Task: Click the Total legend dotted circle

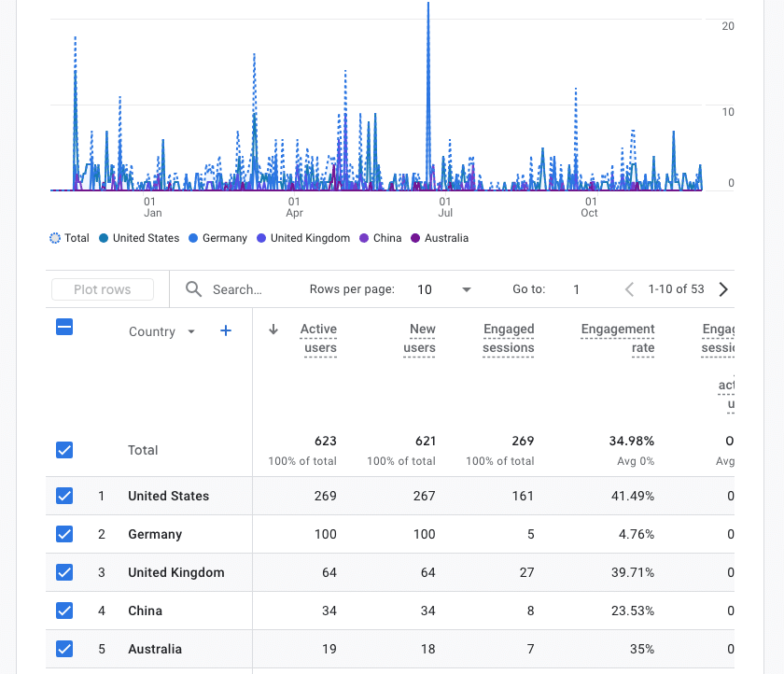Action: (55, 238)
